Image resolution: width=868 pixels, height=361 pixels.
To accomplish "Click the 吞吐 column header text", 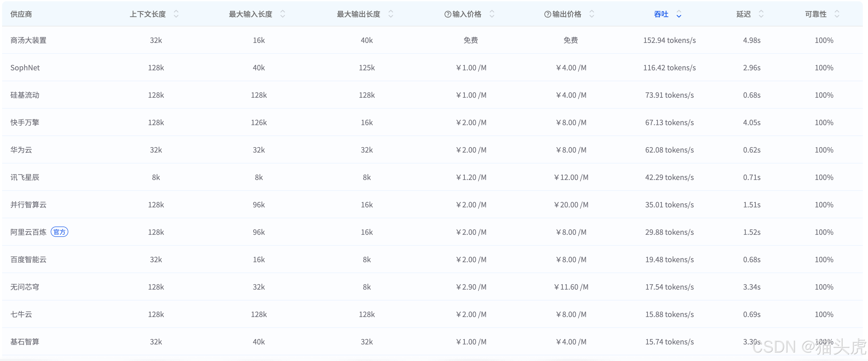I will tap(661, 14).
